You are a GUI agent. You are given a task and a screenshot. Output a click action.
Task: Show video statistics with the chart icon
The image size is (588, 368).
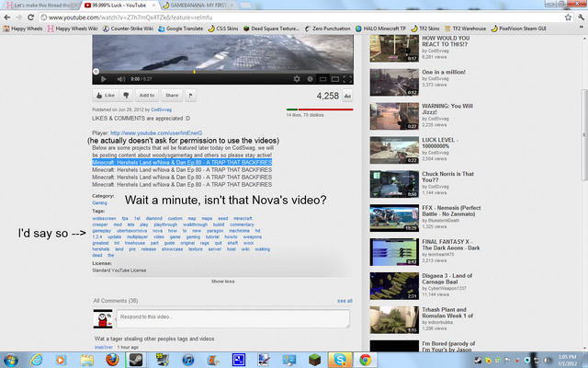347,96
